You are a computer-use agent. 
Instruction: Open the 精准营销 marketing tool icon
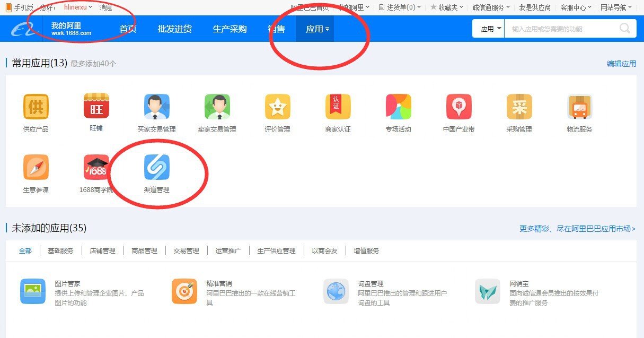pyautogui.click(x=184, y=291)
